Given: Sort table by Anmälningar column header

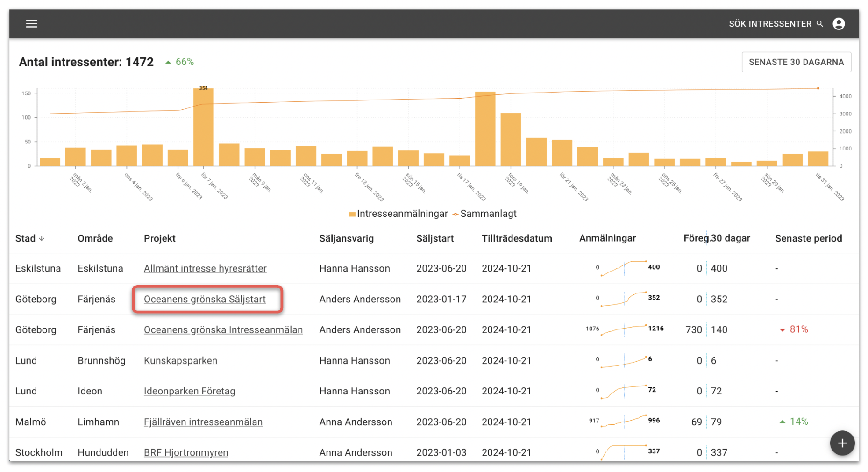Looking at the screenshot, I should pos(607,238).
